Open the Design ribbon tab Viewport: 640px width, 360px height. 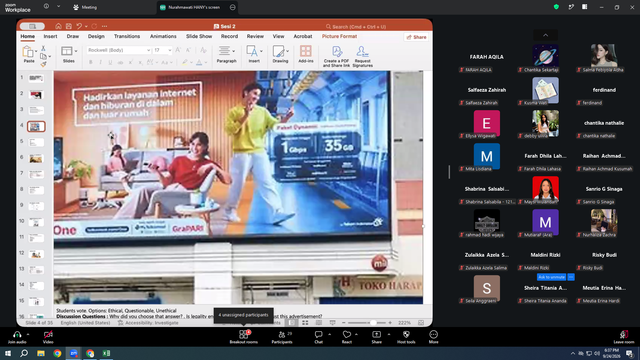click(96, 36)
